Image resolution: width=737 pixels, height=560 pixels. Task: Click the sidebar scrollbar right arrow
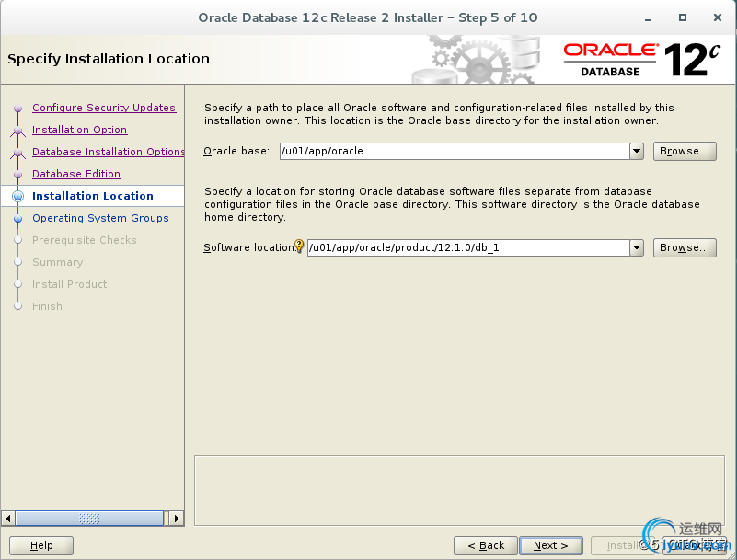pyautogui.click(x=177, y=519)
